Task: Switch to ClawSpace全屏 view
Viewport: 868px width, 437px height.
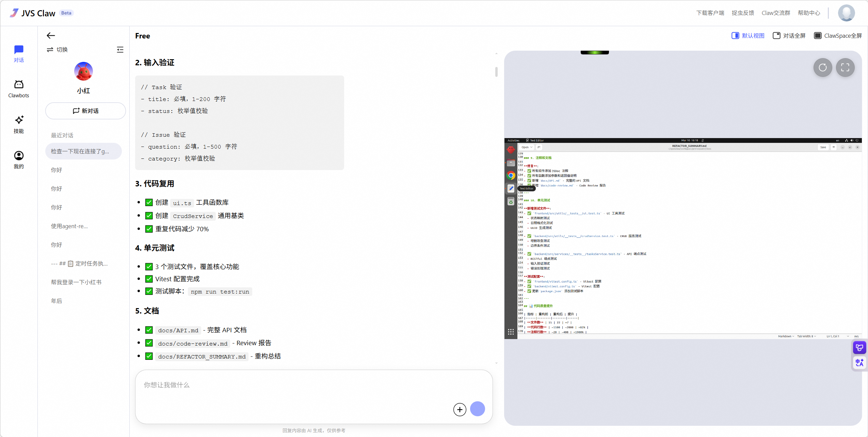Action: click(838, 35)
